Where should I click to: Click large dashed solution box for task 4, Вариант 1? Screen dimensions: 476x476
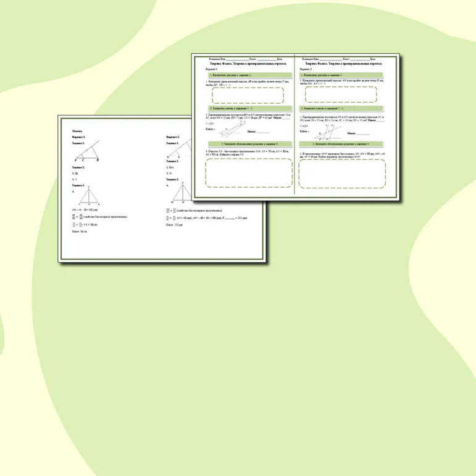tap(249, 173)
